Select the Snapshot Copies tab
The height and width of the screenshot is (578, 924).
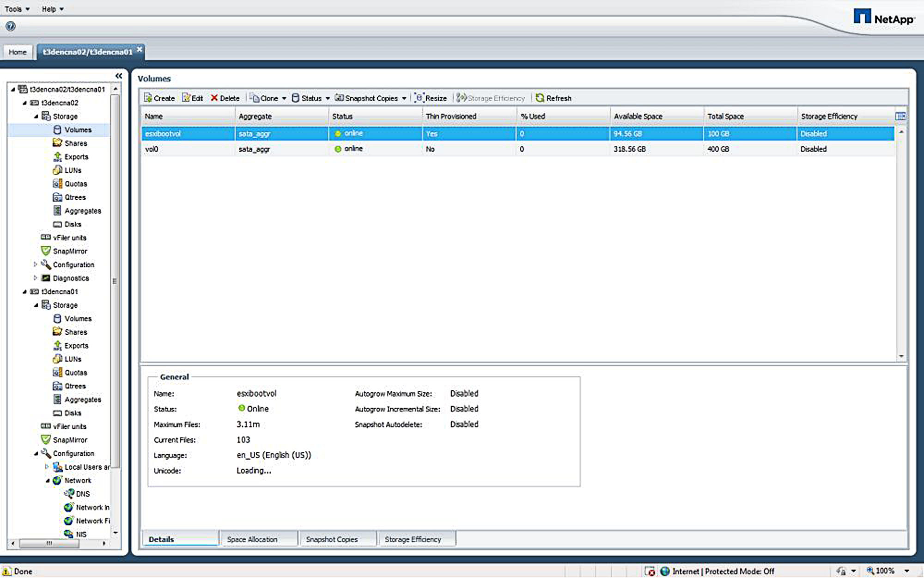pyautogui.click(x=331, y=539)
